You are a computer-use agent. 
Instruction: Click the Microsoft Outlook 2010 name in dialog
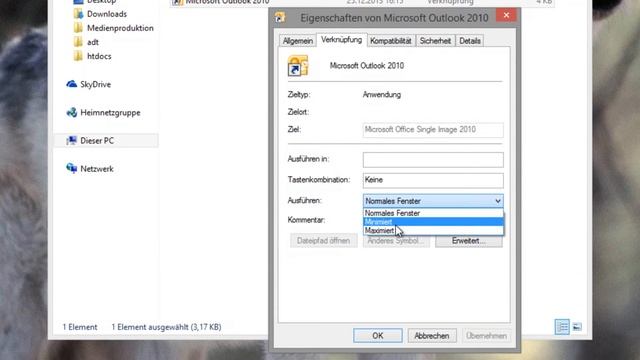pyautogui.click(x=367, y=66)
